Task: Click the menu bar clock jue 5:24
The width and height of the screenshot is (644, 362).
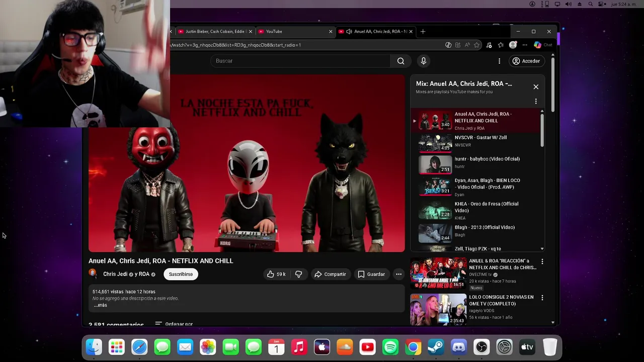Action: [624, 4]
